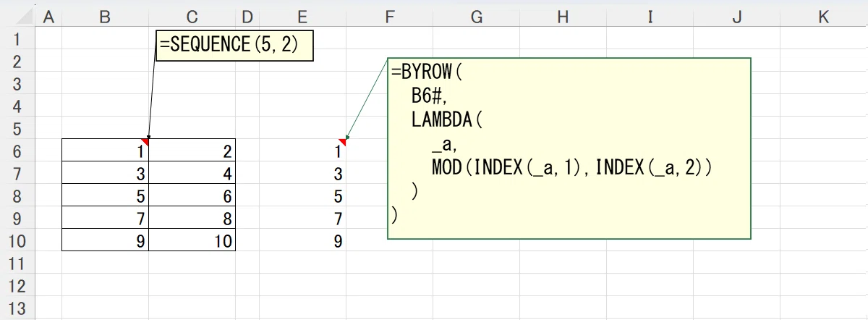The height and width of the screenshot is (320, 868).
Task: Select column D header
Action: click(x=247, y=17)
